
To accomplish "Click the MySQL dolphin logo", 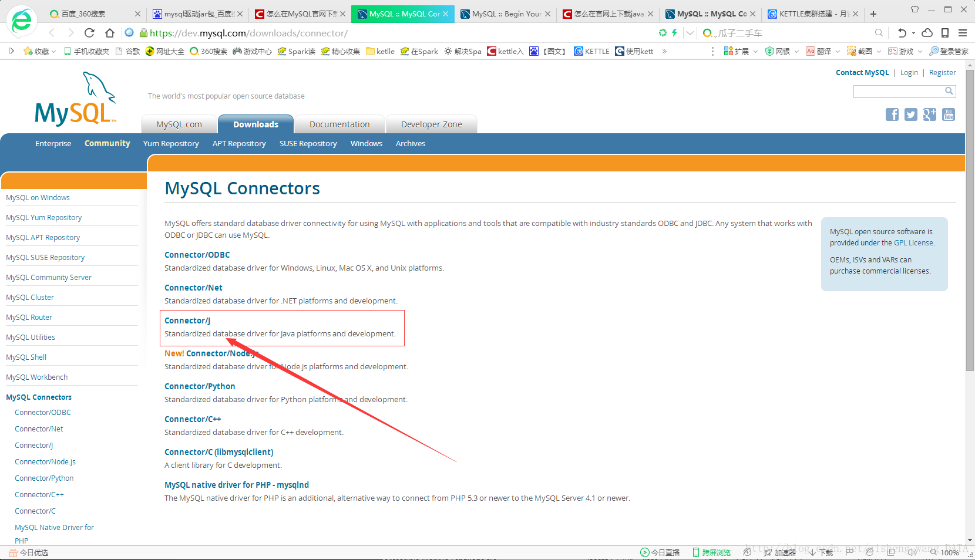I will [76, 99].
